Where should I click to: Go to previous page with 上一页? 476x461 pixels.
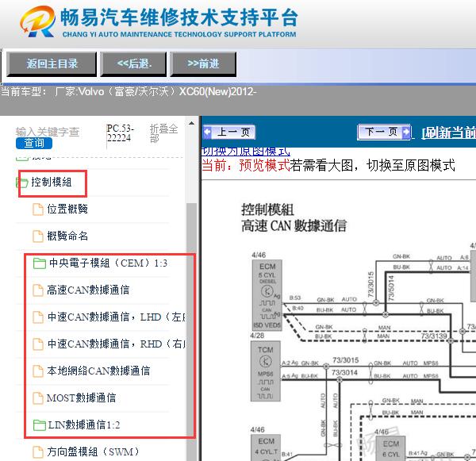pos(229,132)
